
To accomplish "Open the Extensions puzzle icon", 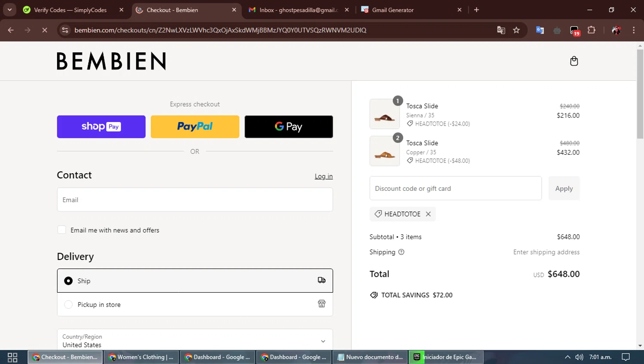I will coord(592,30).
